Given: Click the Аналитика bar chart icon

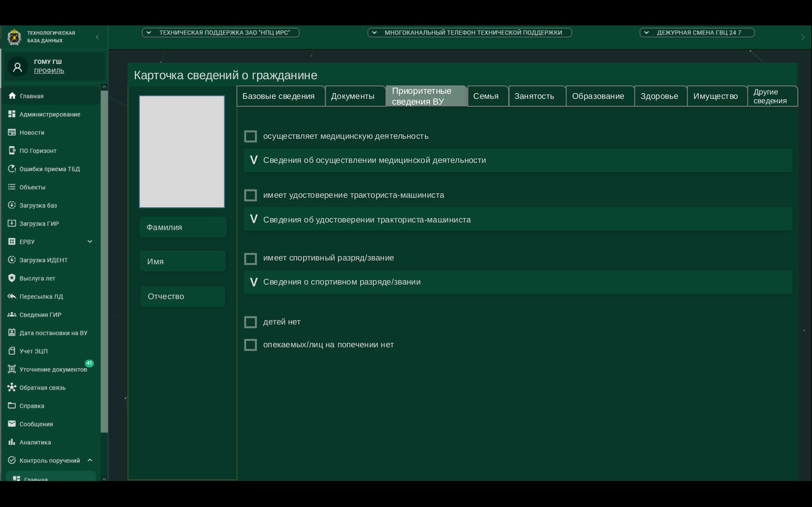Looking at the screenshot, I should click(12, 442).
